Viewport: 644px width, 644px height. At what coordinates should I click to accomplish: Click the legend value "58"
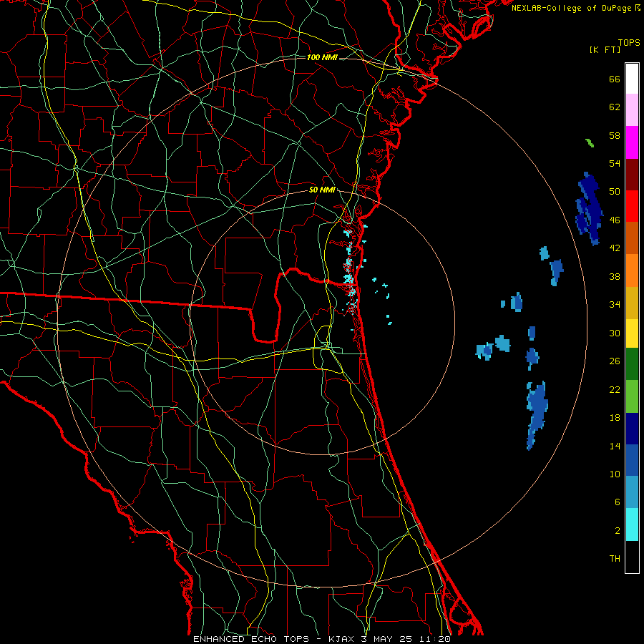pyautogui.click(x=615, y=135)
